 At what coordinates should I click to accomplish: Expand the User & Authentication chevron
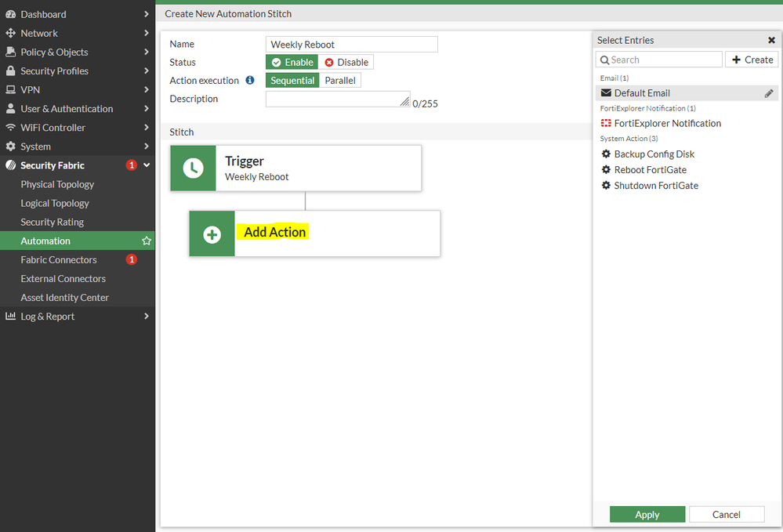[147, 108]
